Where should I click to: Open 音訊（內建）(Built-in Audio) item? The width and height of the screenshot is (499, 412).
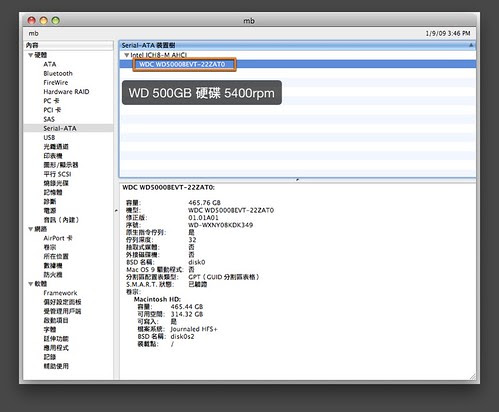[x=61, y=220]
